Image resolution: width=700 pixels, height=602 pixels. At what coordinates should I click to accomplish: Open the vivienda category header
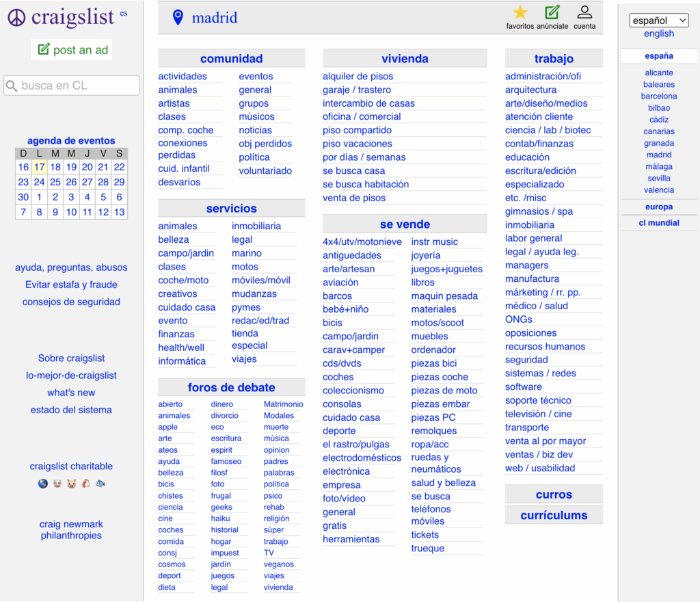point(405,59)
